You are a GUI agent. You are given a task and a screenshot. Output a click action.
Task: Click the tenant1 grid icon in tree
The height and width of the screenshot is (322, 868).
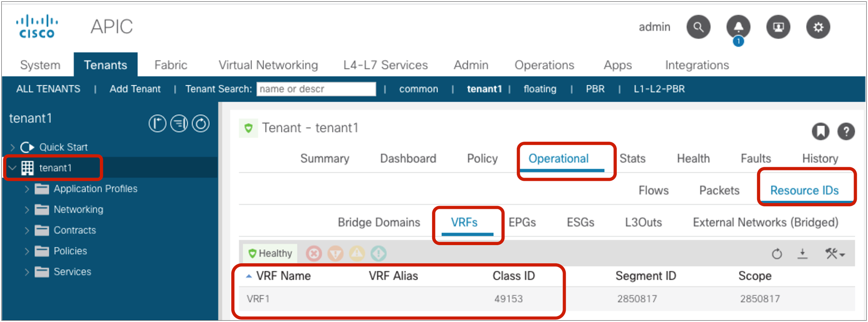[x=27, y=168]
